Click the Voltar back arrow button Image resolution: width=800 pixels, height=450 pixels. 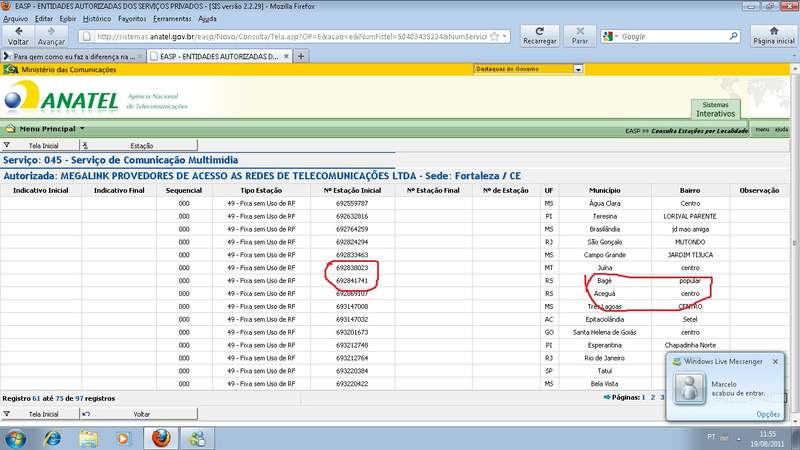[18, 36]
